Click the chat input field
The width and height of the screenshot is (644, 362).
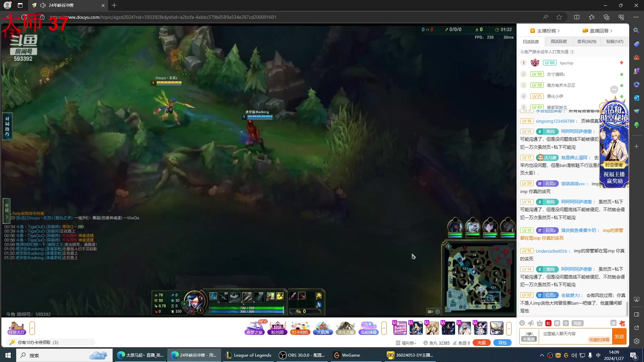tap(575, 336)
